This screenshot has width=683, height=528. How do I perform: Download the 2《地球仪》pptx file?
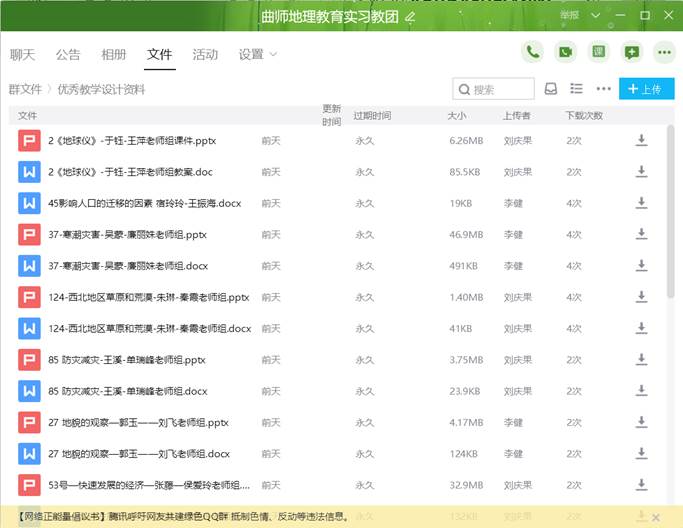(641, 141)
